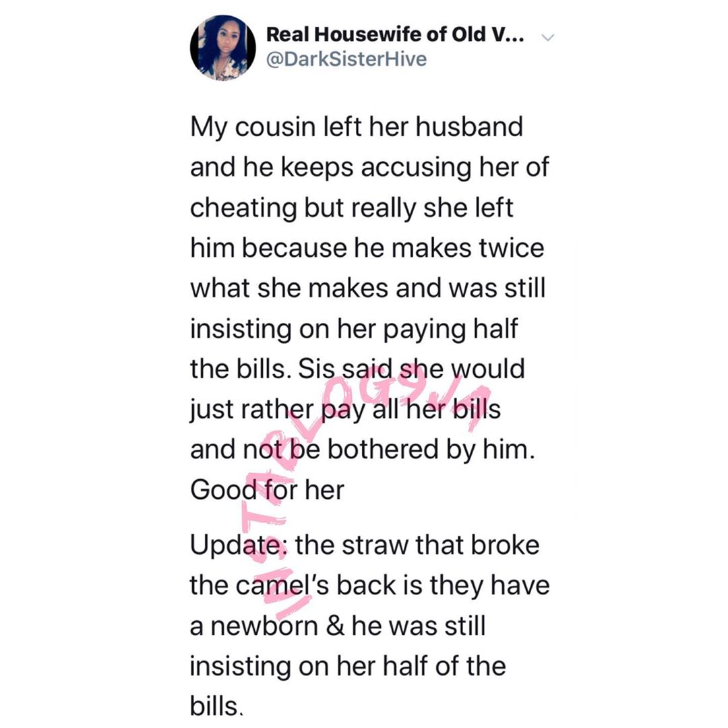This screenshot has height=728, width=728.
Task: Click the line starting "the bills. Sis said"
Action: [357, 369]
